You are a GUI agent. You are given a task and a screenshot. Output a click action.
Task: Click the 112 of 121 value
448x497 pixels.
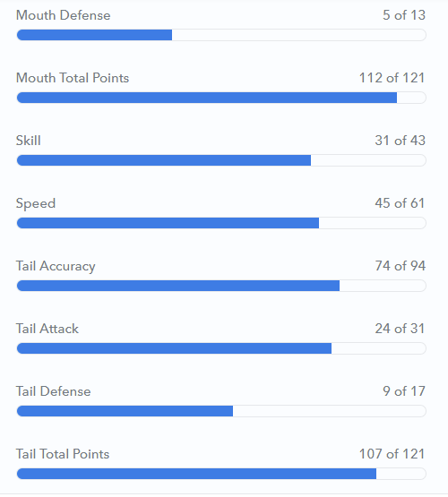pyautogui.click(x=392, y=78)
